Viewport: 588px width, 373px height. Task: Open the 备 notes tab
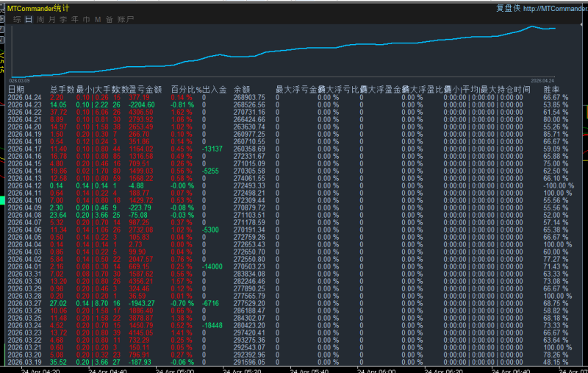click(x=109, y=20)
